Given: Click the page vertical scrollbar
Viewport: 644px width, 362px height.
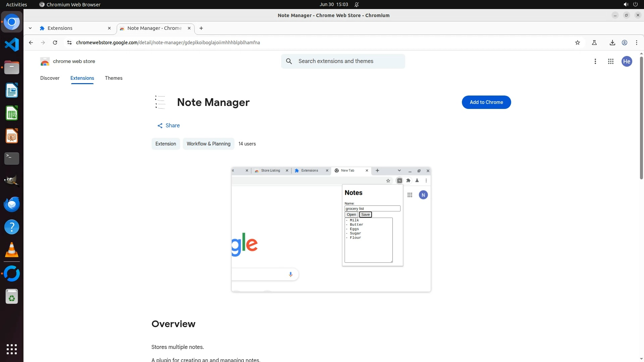Looking at the screenshot, I should (641, 117).
